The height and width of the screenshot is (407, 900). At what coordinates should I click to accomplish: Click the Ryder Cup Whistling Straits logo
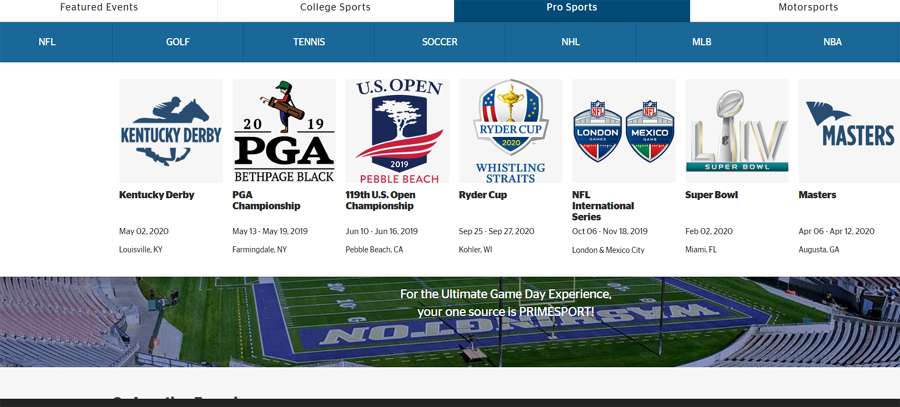[x=510, y=131]
